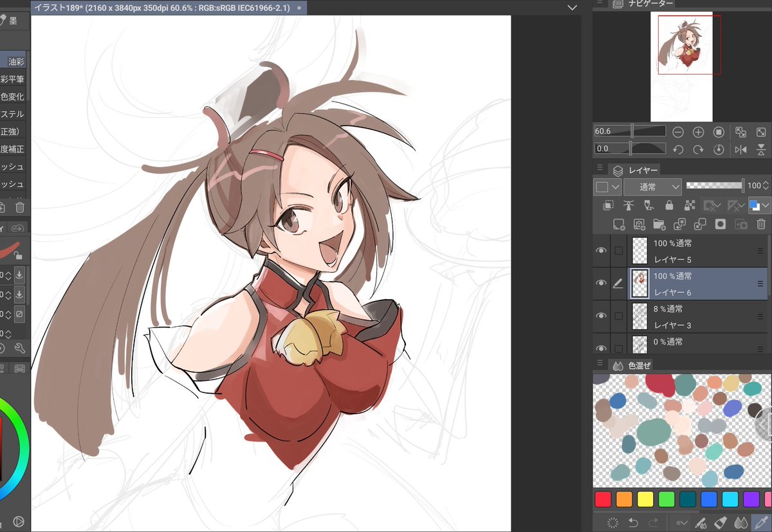Open canvas tab list chevron
Image resolution: width=772 pixels, height=532 pixels.
[573, 7]
